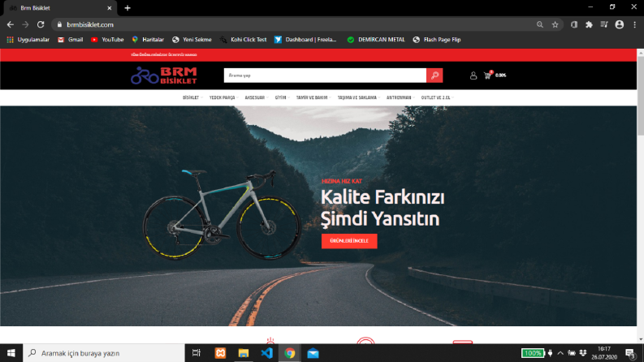This screenshot has height=362, width=644.
Task: Click the cart total 0.00₺ text
Action: [x=500, y=75]
